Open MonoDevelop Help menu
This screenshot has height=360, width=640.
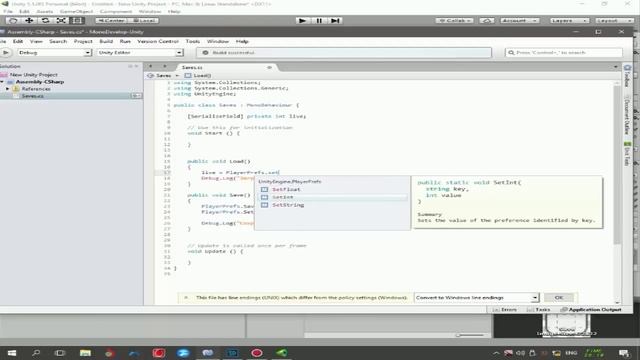click(x=242, y=41)
